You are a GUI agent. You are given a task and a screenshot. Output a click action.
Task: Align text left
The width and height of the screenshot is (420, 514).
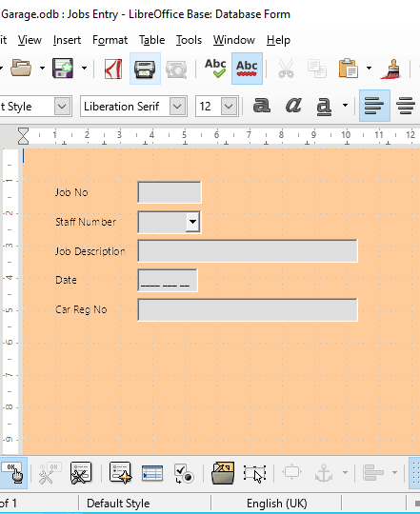click(374, 106)
